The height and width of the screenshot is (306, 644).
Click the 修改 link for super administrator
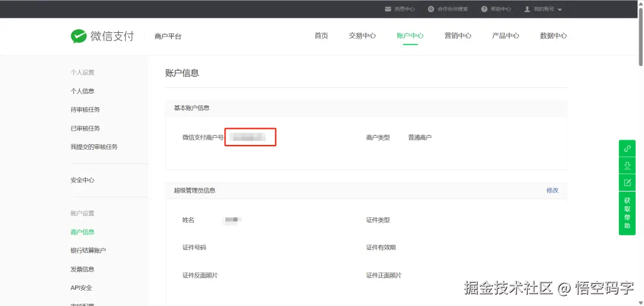click(552, 190)
